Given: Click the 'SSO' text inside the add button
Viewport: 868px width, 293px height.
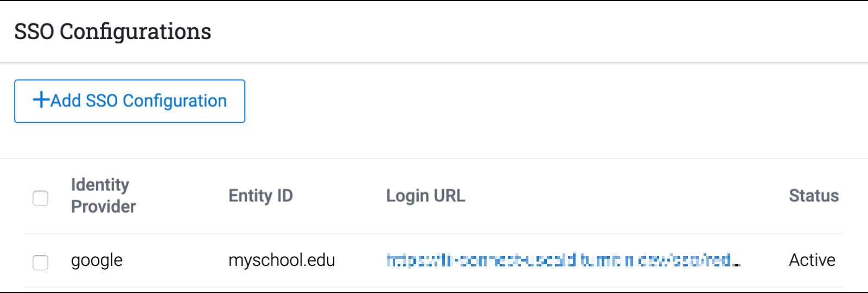Looking at the screenshot, I should (x=101, y=101).
